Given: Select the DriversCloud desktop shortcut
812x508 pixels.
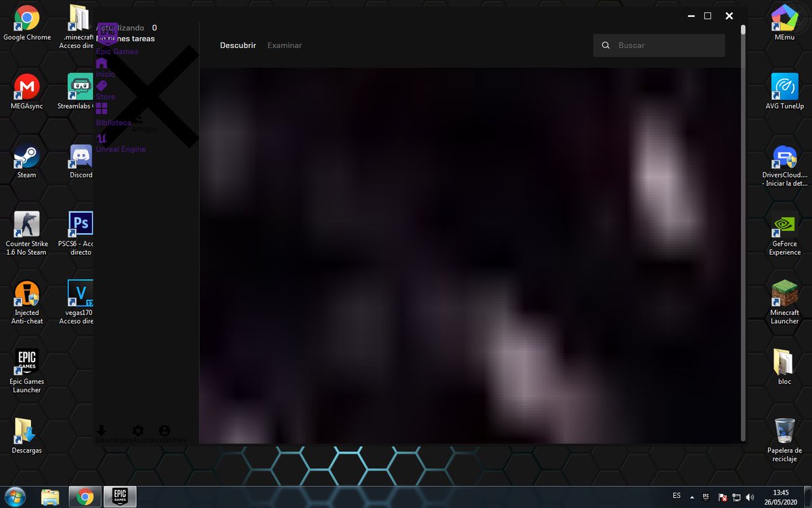Looking at the screenshot, I should click(x=785, y=167).
